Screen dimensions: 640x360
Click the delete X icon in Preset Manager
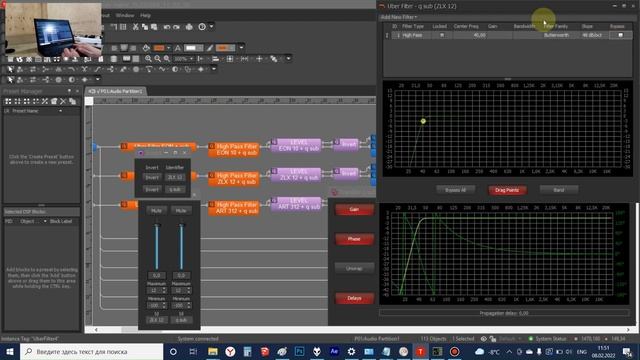point(63,101)
